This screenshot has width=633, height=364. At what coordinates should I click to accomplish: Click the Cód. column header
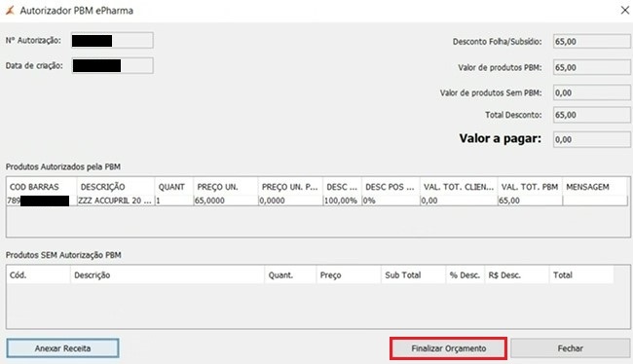click(x=38, y=275)
